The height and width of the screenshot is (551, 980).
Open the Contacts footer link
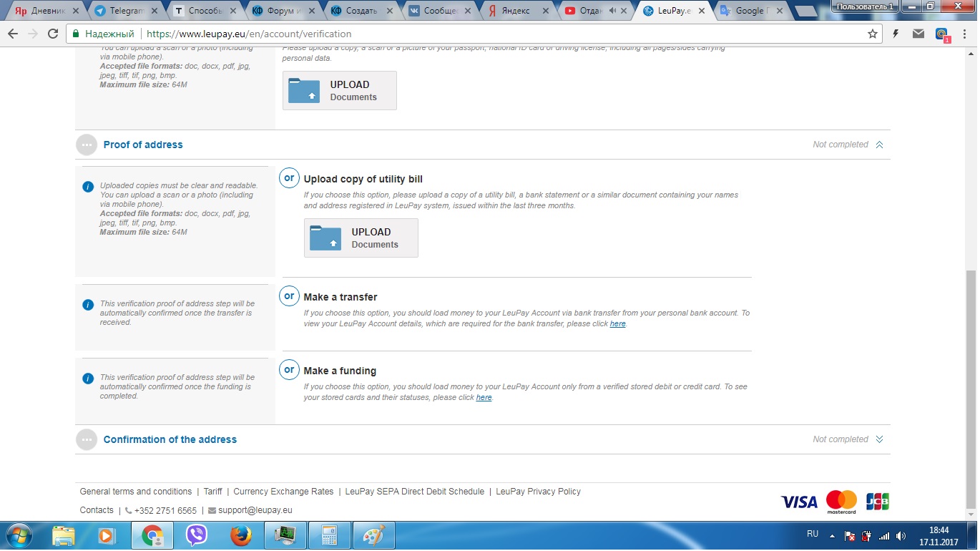click(97, 510)
